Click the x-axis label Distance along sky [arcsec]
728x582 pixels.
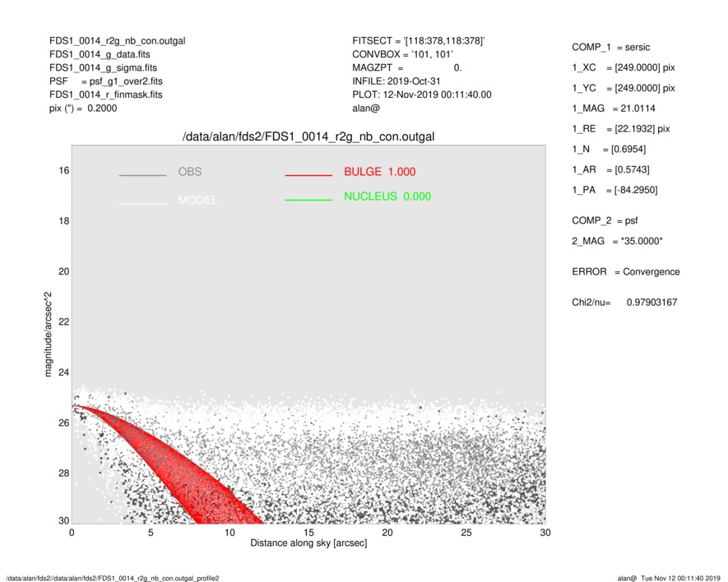[x=308, y=543]
